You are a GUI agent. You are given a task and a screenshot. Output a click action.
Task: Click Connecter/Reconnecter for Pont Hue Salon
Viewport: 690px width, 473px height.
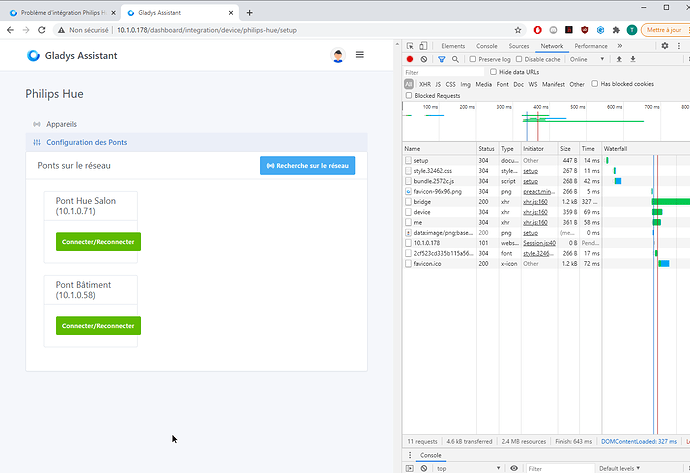tap(98, 242)
